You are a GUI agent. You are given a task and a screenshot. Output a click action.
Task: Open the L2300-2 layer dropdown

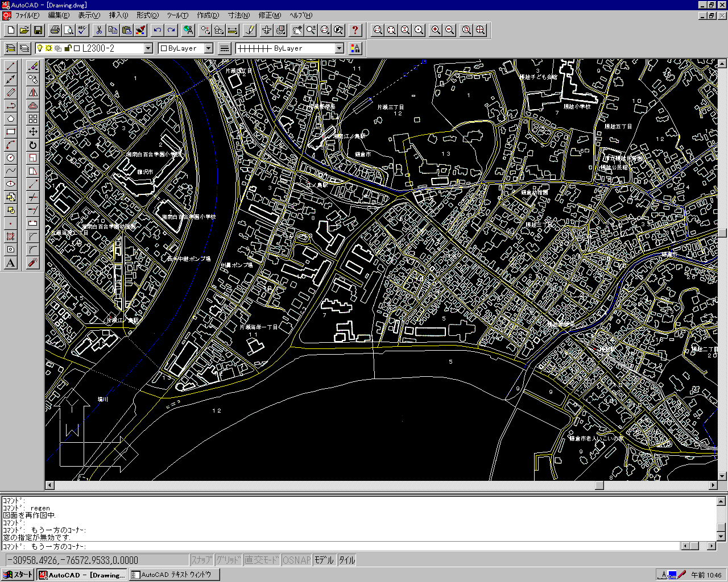click(x=148, y=48)
